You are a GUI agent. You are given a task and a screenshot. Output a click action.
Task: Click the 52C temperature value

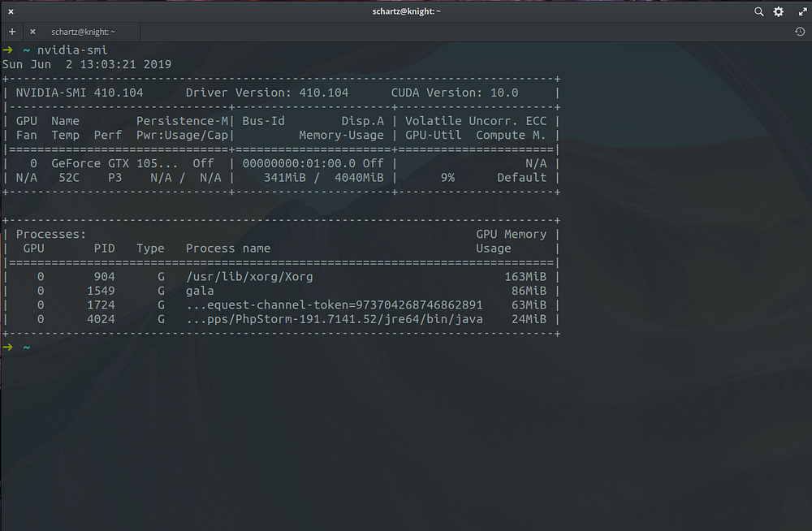[x=69, y=178]
